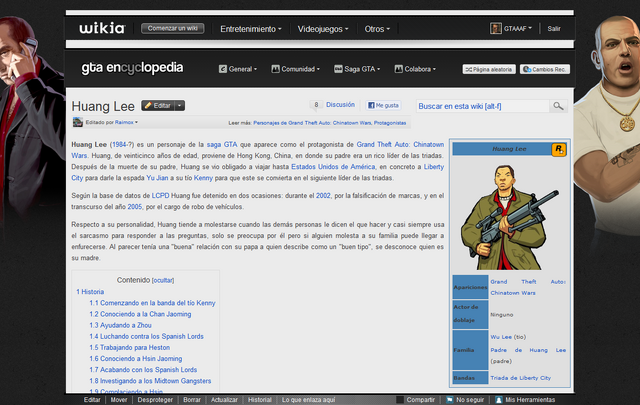Click the Cambios Rec. button
The height and width of the screenshot is (405, 640).
point(544,69)
